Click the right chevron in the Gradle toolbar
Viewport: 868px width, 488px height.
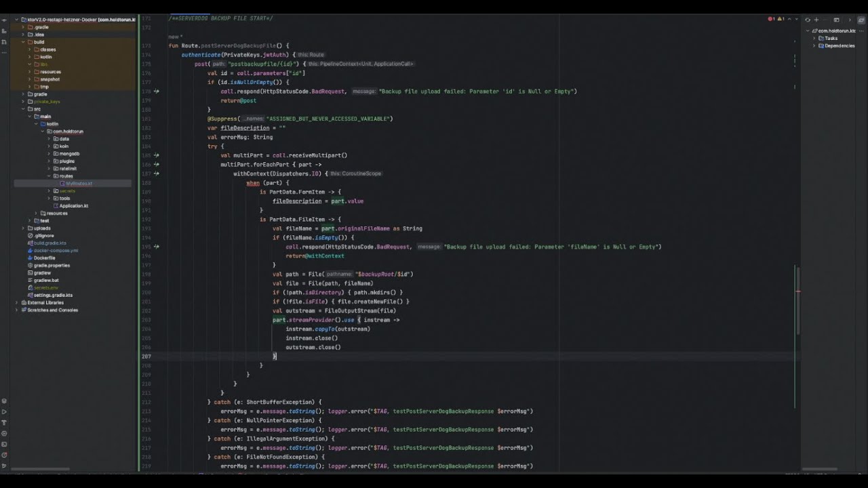(x=850, y=20)
